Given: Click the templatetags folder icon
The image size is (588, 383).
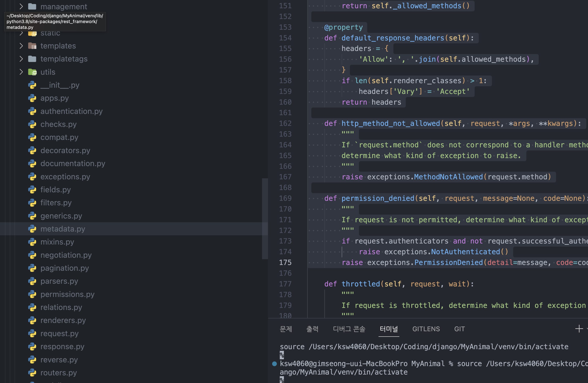Looking at the screenshot, I should pyautogui.click(x=32, y=59).
